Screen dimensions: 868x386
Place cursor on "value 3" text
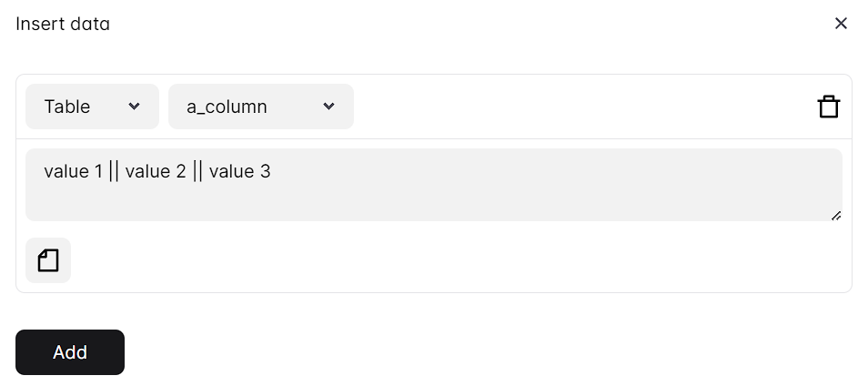tap(239, 171)
